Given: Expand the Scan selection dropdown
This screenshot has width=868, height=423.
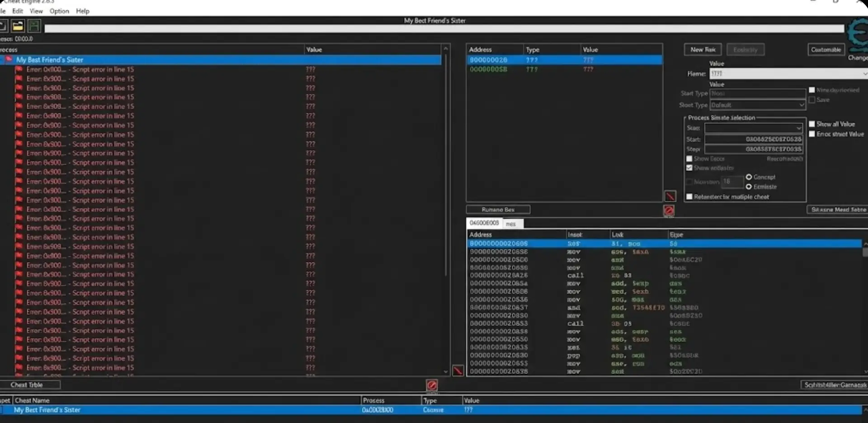Looking at the screenshot, I should [798, 128].
